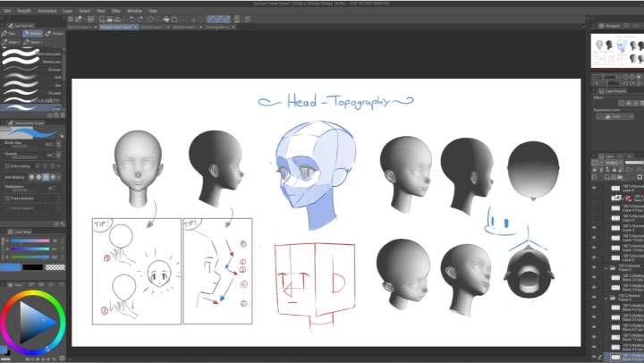The image size is (644, 363).
Task: Expand the Anti-aliasing options arrow
Action: 59,177
